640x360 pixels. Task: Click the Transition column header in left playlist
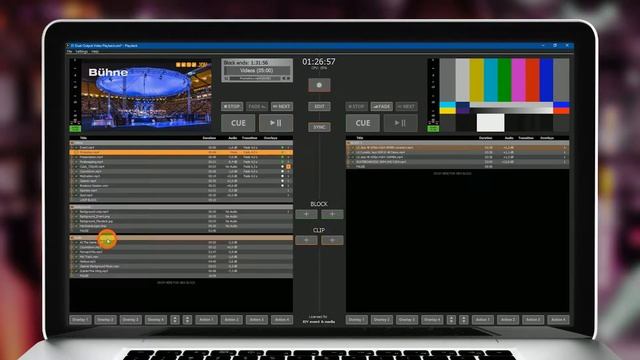click(x=249, y=138)
